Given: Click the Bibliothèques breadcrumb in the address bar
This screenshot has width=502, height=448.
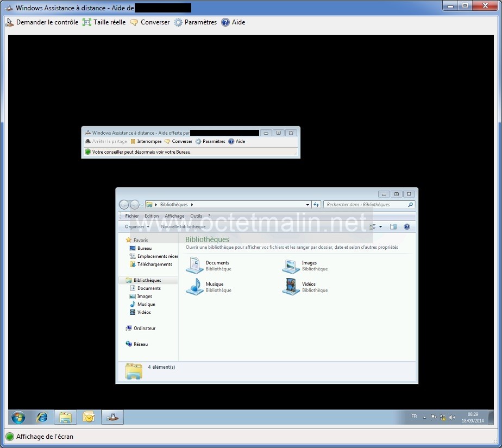Looking at the screenshot, I should [174, 205].
